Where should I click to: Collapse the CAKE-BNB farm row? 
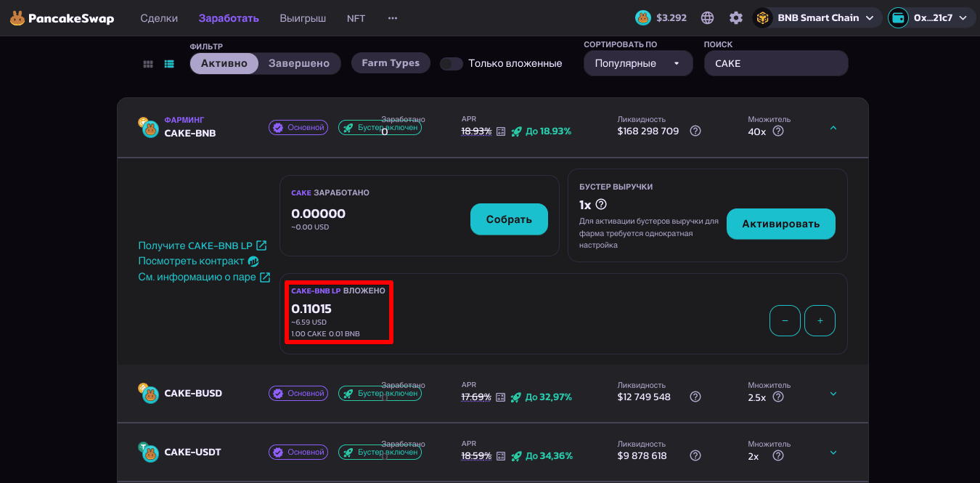tap(833, 128)
